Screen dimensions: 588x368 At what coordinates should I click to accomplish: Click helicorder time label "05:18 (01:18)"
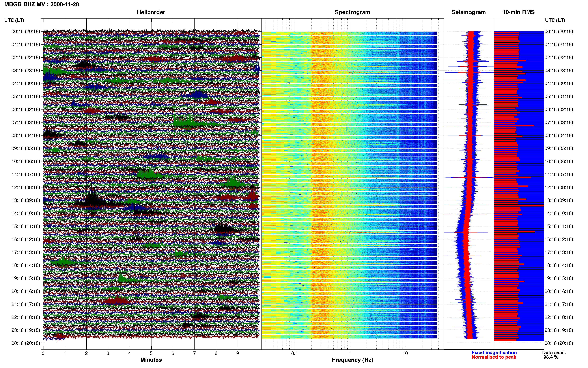click(26, 96)
